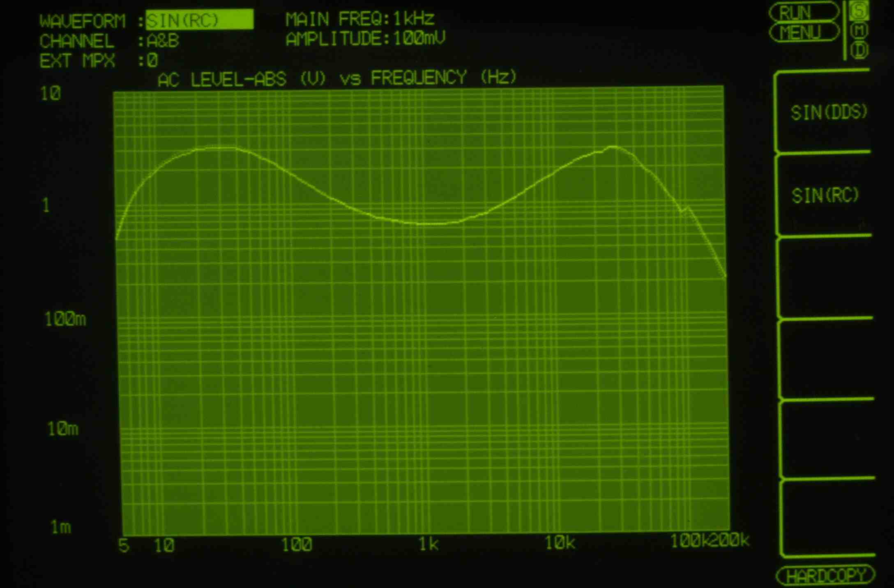Click the MAIN FREQ:1kHz readout

click(360, 19)
